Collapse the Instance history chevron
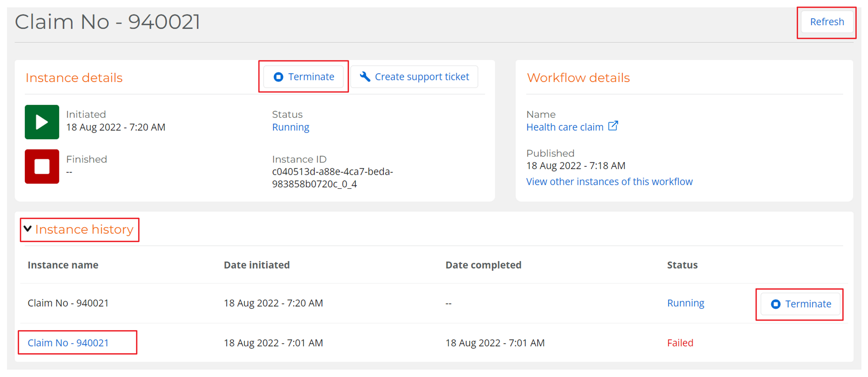868x377 pixels. coord(28,229)
